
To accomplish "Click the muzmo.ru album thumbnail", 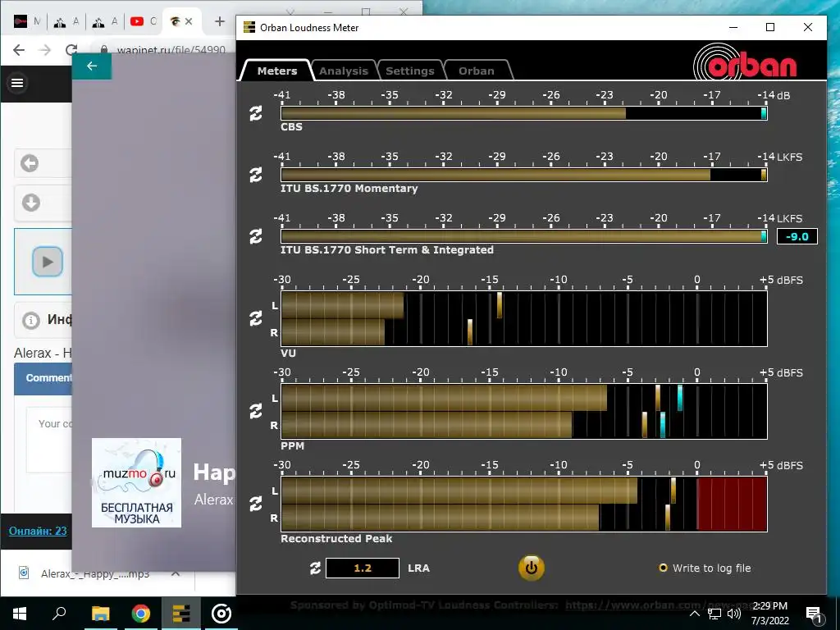I will (137, 482).
